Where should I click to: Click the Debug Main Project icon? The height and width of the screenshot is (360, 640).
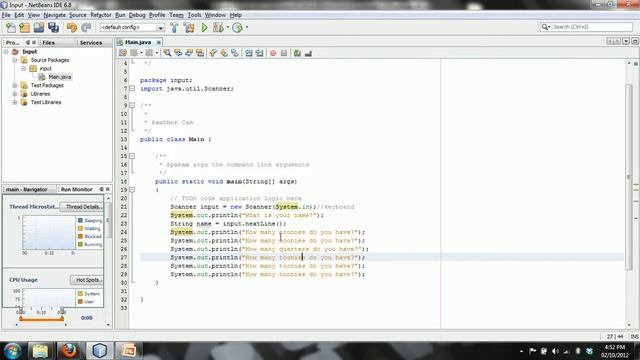(218, 27)
